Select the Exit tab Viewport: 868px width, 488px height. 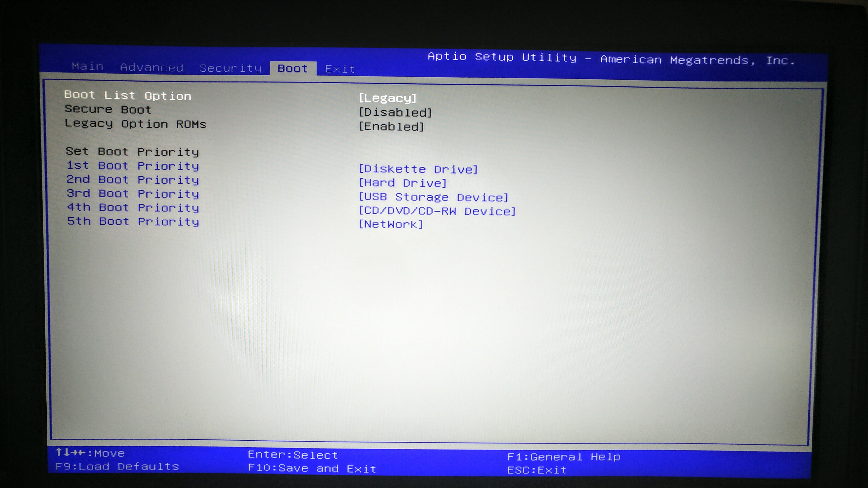click(x=340, y=69)
